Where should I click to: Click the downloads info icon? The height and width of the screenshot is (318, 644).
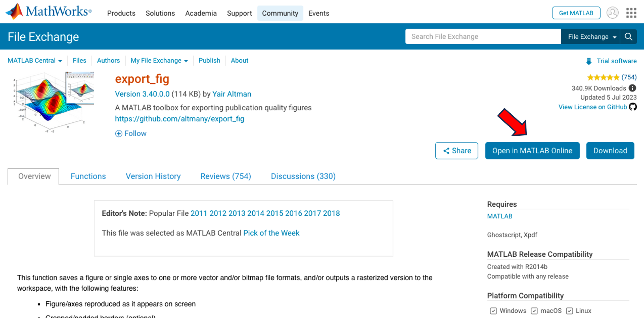(x=632, y=88)
